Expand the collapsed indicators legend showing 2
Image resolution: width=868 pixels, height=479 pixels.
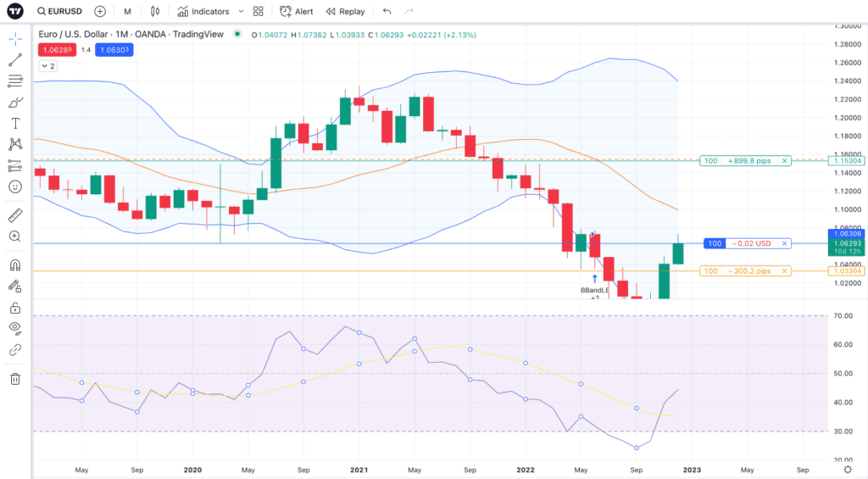click(x=47, y=65)
